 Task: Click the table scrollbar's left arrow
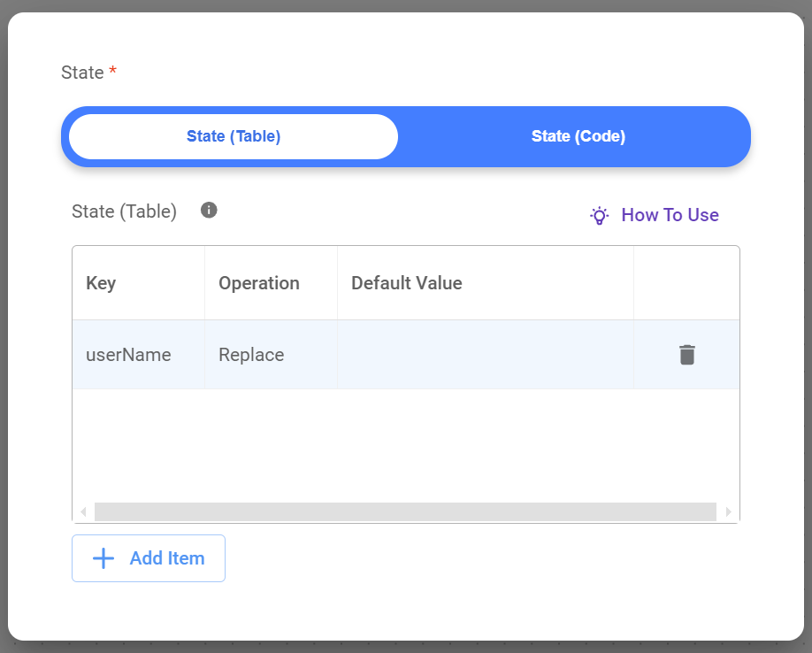[84, 512]
